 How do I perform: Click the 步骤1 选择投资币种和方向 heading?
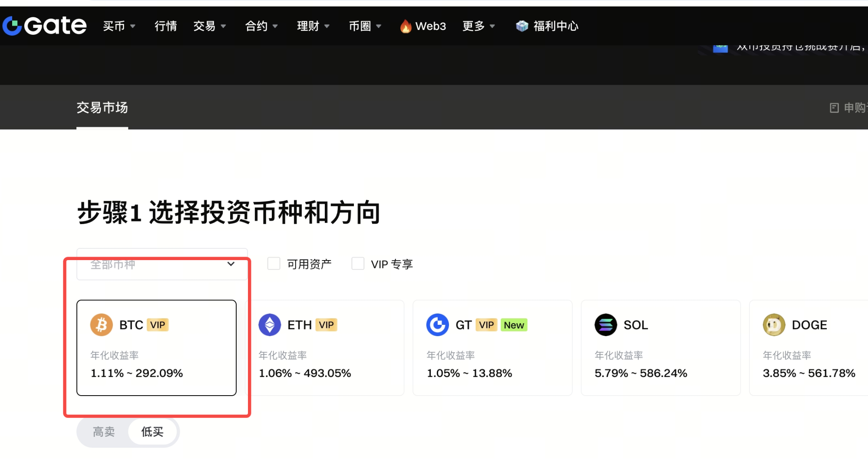coord(229,213)
